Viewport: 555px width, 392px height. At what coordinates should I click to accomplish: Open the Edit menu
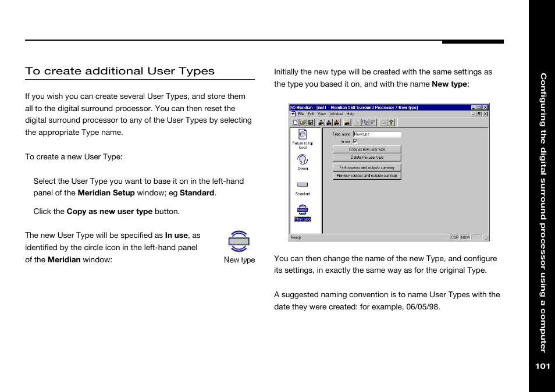[311, 114]
